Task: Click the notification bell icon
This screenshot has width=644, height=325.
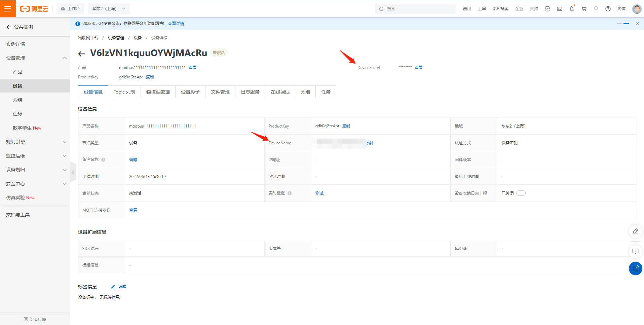Action: (571, 9)
